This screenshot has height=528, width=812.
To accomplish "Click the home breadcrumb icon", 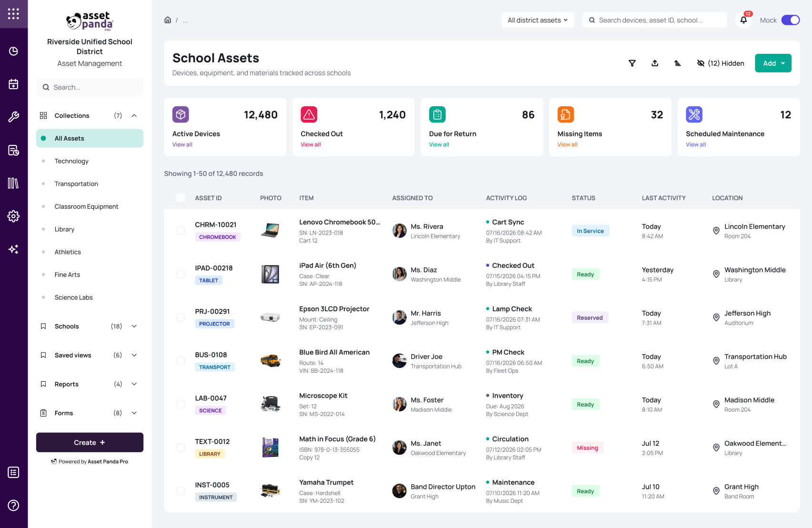I will [168, 20].
